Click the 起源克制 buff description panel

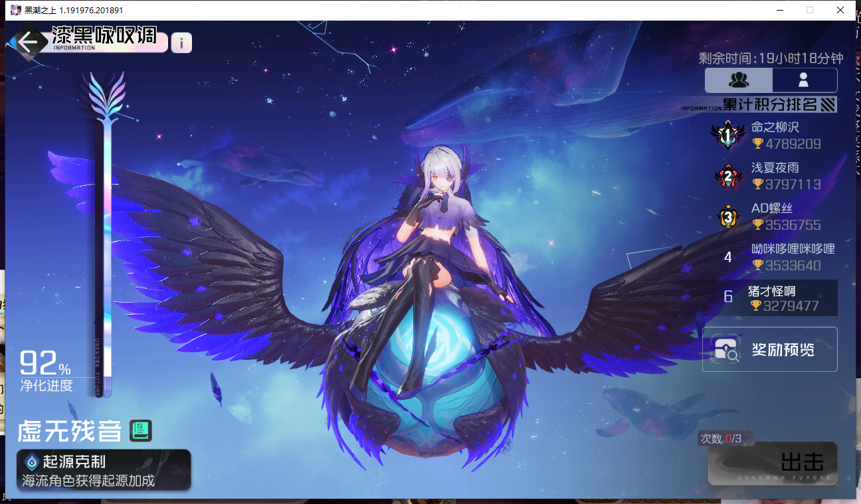click(x=104, y=471)
